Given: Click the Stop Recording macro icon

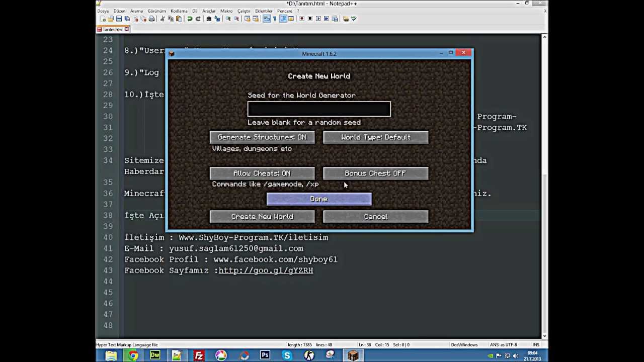Looking at the screenshot, I should coord(310,19).
